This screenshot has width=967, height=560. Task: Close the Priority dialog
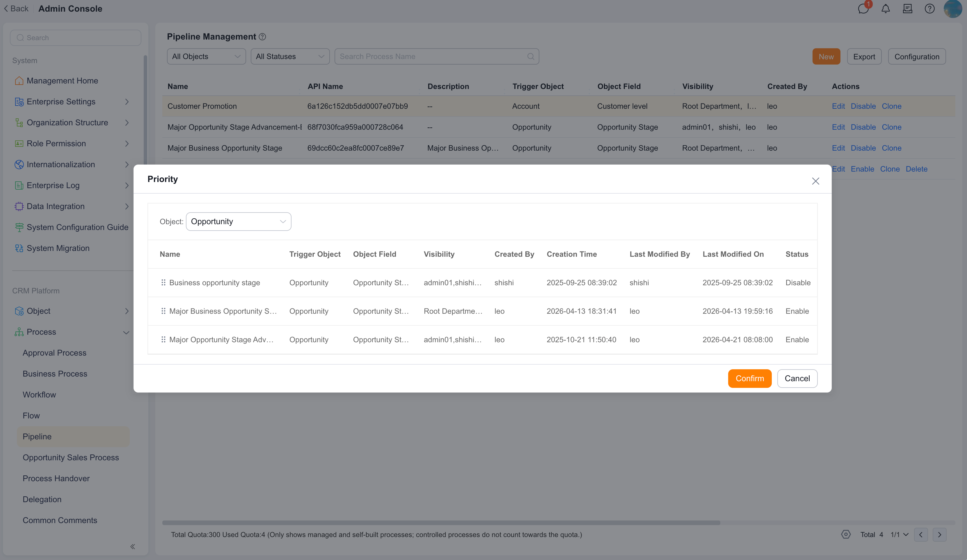point(815,181)
